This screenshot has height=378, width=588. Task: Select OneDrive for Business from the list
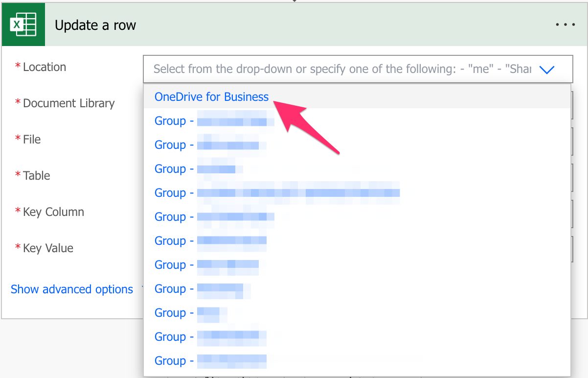point(211,97)
